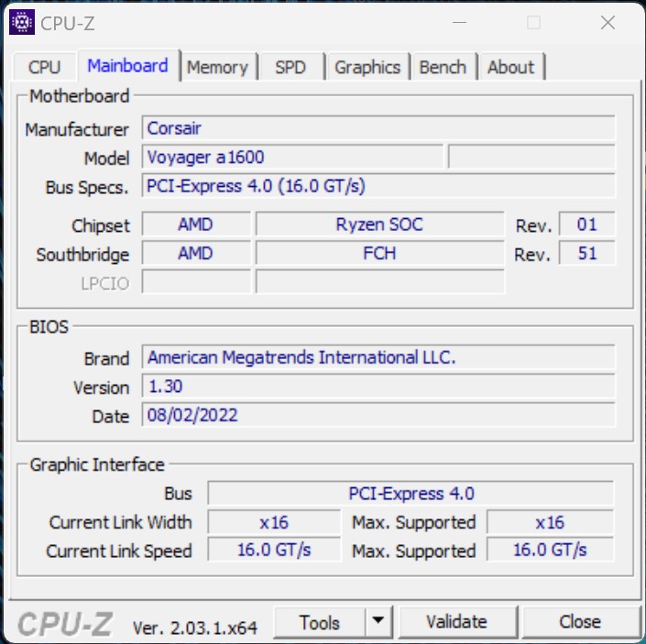Open the Graphics tab
This screenshot has height=644, width=646.
(367, 67)
